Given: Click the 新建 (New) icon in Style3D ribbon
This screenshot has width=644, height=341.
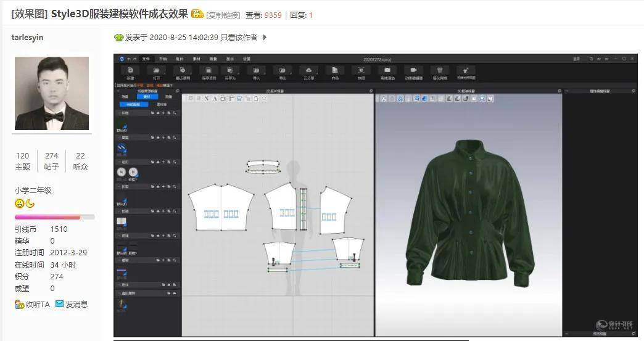Looking at the screenshot, I should pos(130,70).
